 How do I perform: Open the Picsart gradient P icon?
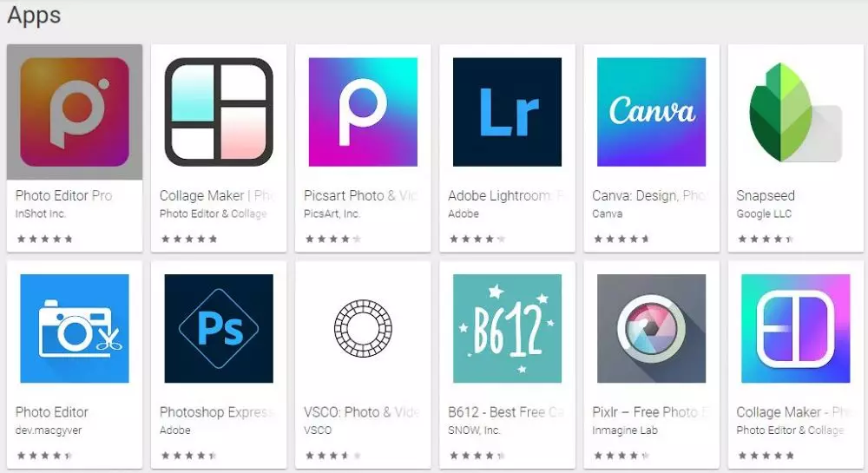[363, 112]
